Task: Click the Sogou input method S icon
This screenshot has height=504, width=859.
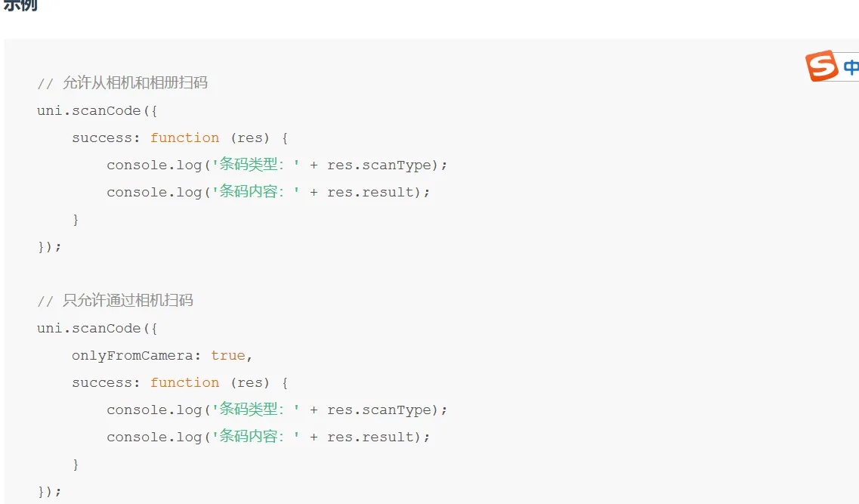Action: [x=822, y=66]
